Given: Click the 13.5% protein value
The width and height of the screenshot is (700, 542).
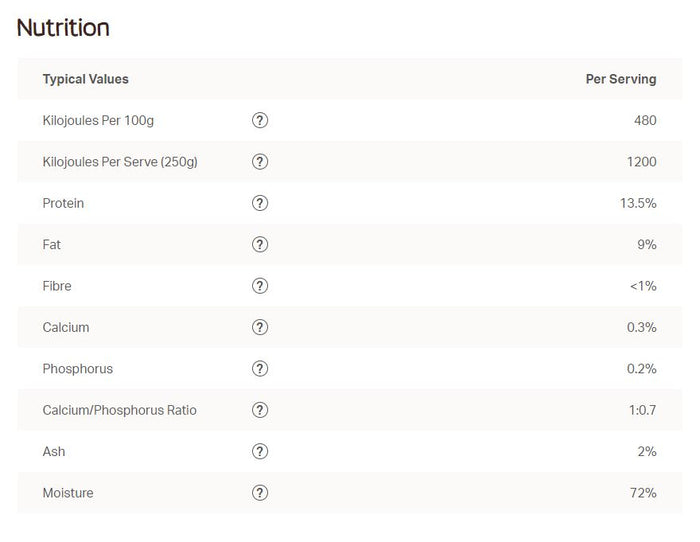Looking at the screenshot, I should pos(638,203).
